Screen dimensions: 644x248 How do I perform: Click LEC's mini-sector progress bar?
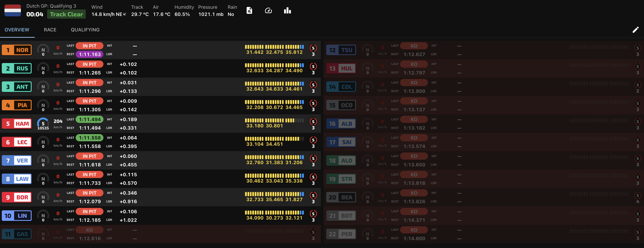(274, 139)
